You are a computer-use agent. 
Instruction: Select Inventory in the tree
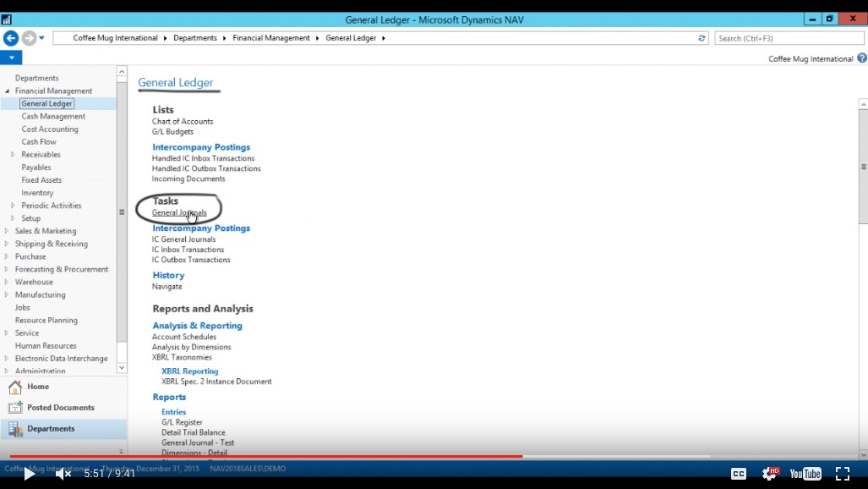pyautogui.click(x=37, y=193)
